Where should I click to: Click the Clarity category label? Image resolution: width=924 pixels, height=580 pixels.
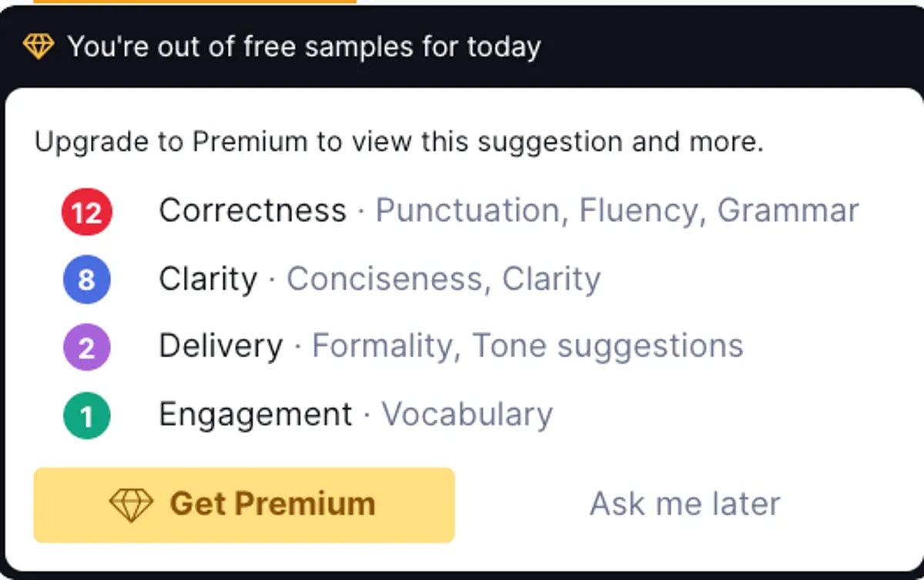click(x=207, y=280)
